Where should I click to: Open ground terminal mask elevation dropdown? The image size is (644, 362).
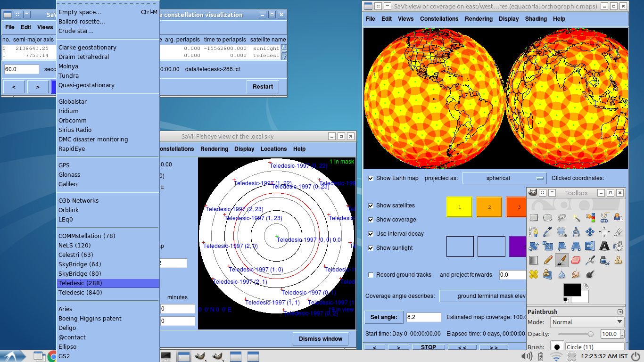click(483, 296)
